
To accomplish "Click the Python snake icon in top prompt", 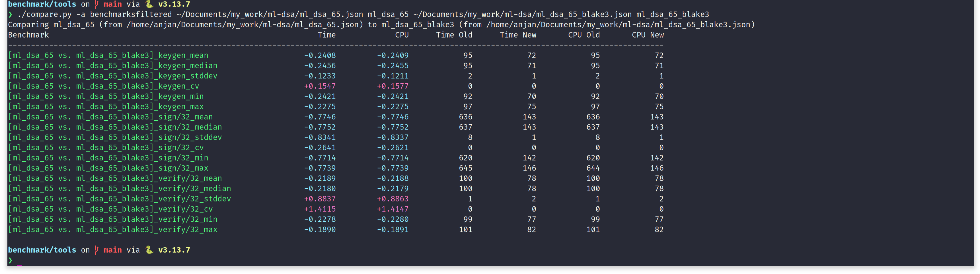I will tap(149, 4).
